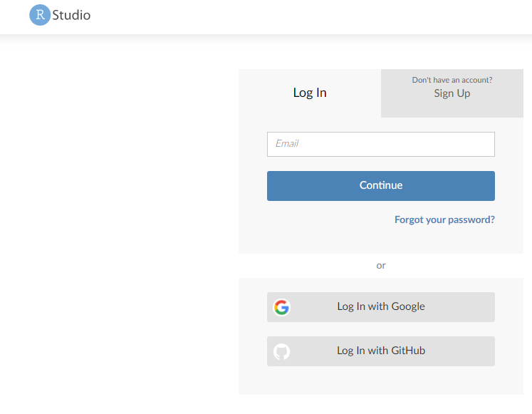Image resolution: width=532 pixels, height=414 pixels.
Task: Click the "Google" word on the login button
Action: click(407, 306)
